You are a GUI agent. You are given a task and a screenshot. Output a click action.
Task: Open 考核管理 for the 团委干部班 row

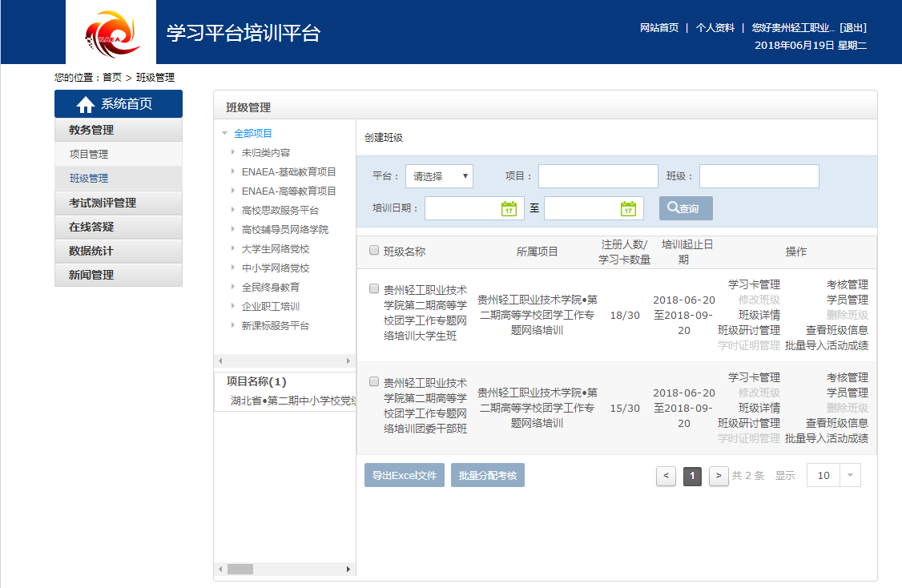(x=848, y=377)
